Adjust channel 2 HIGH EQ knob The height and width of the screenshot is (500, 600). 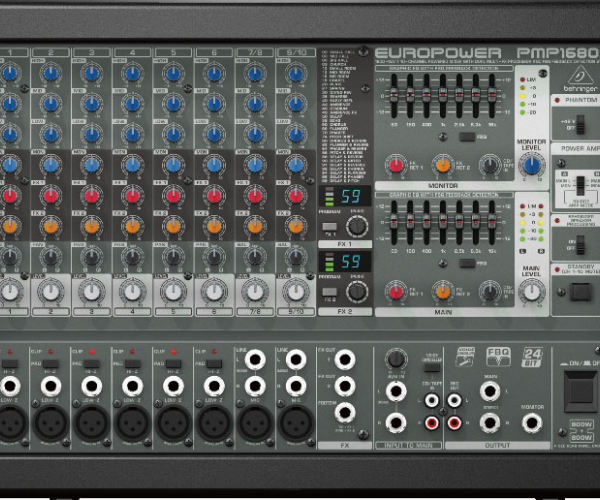click(51, 73)
